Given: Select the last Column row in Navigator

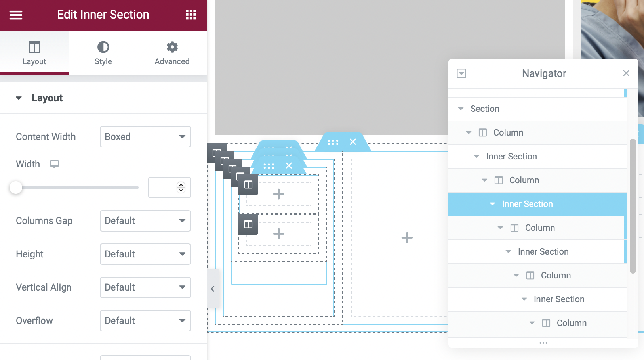Looking at the screenshot, I should (x=537, y=323).
